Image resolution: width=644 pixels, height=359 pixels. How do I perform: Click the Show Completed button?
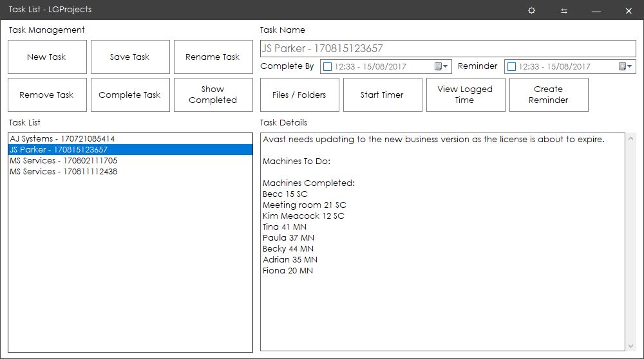point(213,95)
